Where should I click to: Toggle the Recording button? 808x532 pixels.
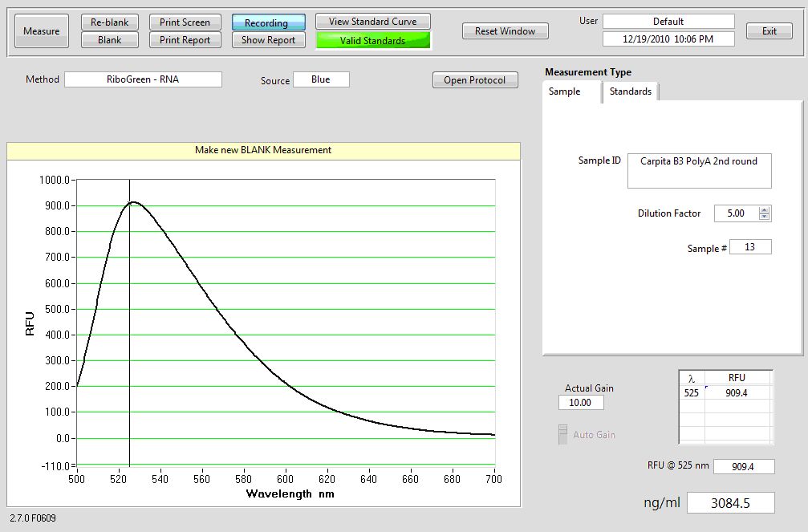[269, 22]
